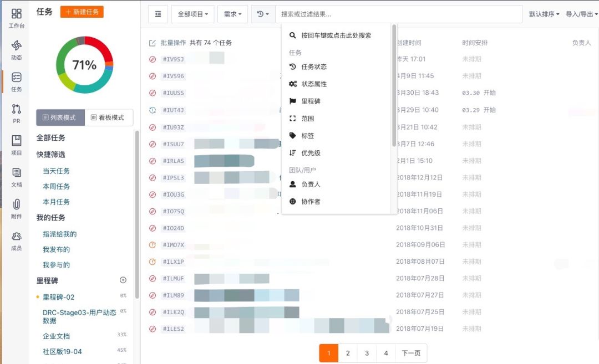Open the 默认排序 sort dropdown

pyautogui.click(x=544, y=14)
